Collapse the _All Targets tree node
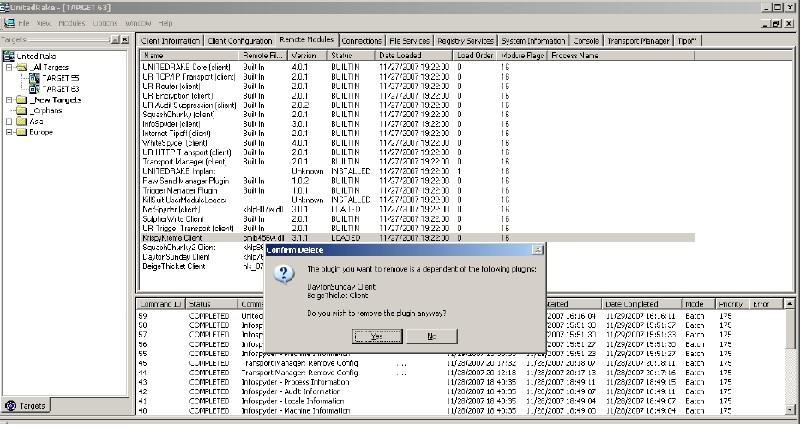This screenshot has width=805, height=429. [x=9, y=67]
